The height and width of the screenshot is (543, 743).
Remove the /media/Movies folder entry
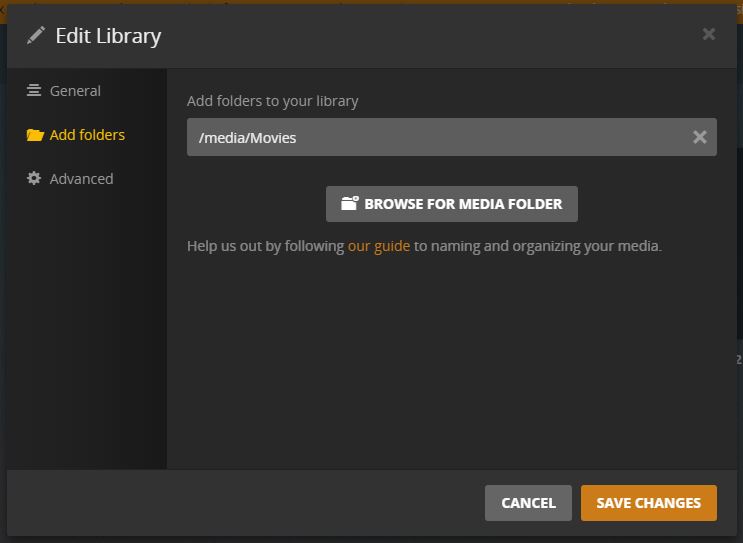(699, 137)
